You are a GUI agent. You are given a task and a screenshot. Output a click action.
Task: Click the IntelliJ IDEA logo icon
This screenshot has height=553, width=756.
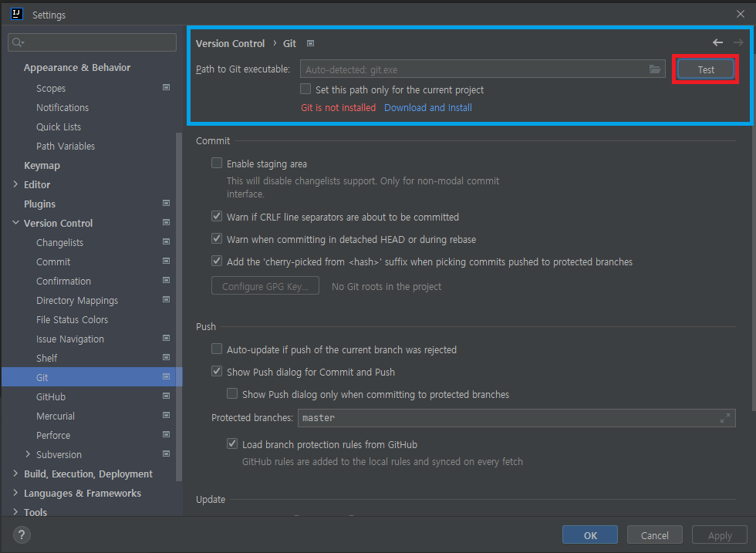(x=16, y=14)
